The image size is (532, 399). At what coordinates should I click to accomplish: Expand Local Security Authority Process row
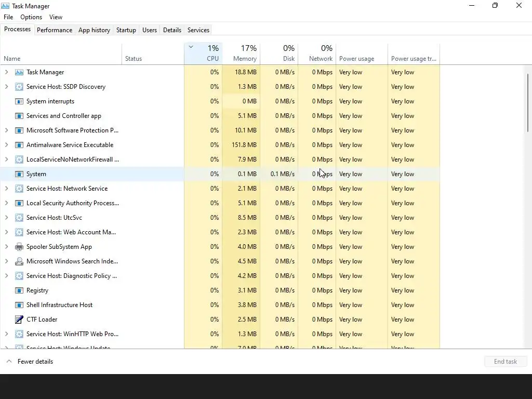[6, 203]
